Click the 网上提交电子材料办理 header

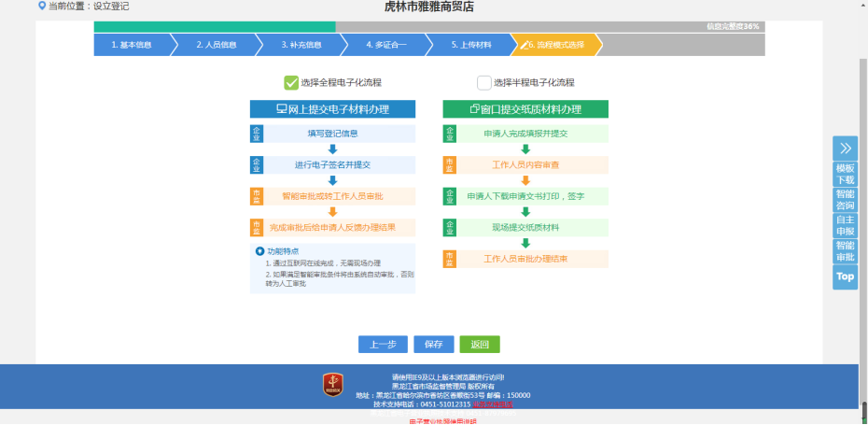332,109
